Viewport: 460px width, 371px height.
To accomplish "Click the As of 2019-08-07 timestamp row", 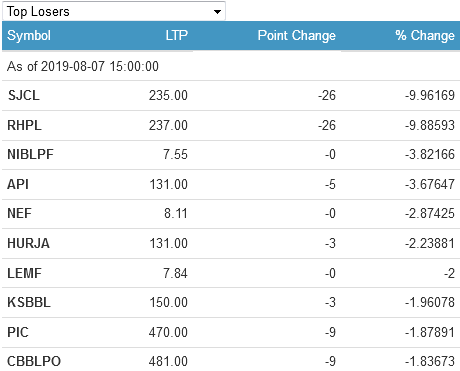I will pos(231,66).
